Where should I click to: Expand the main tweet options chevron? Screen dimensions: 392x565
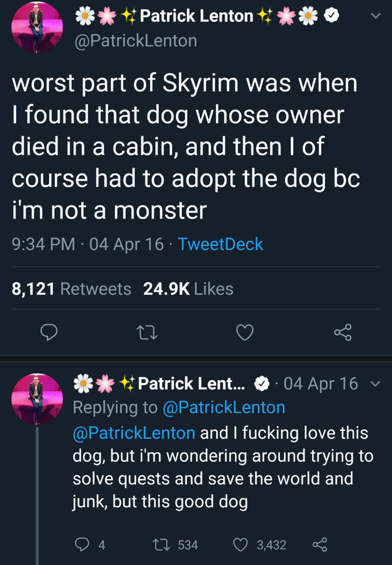pyautogui.click(x=375, y=16)
